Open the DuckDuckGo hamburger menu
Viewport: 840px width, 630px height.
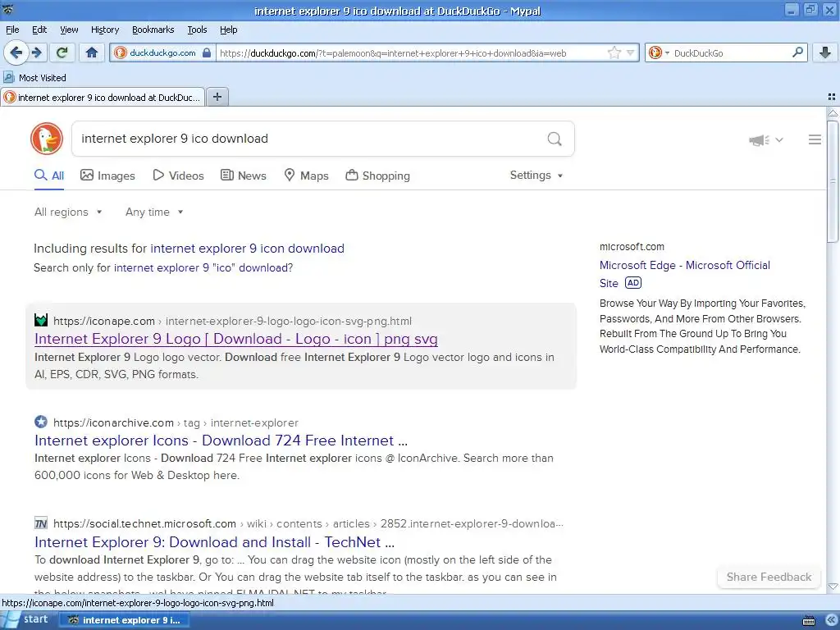[x=815, y=139]
